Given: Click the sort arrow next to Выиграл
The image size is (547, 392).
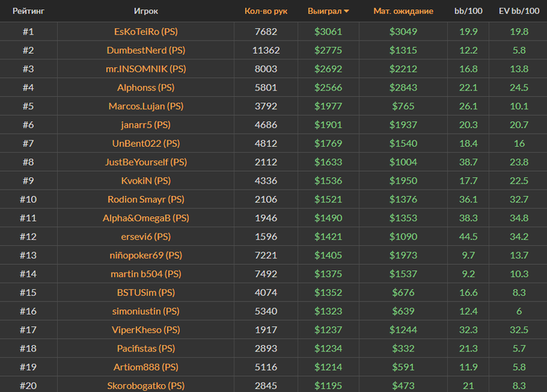Looking at the screenshot, I should [346, 11].
